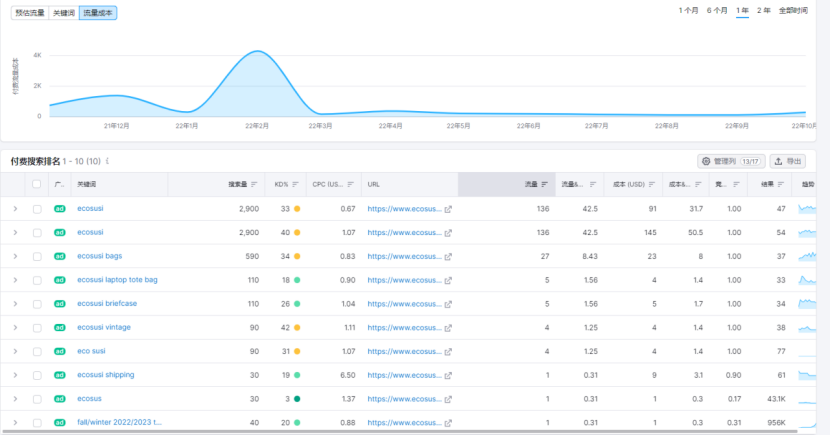Check the select-all checkbox in table header
831x435 pixels.
pos(37,184)
